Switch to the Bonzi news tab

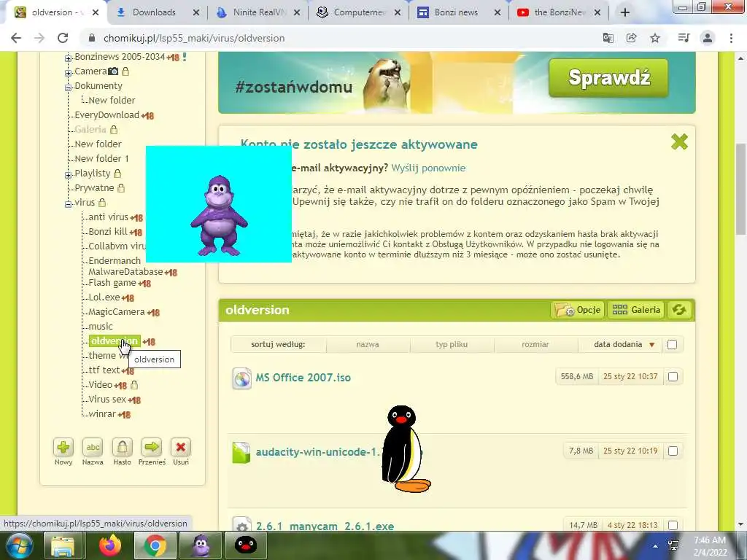click(x=456, y=12)
